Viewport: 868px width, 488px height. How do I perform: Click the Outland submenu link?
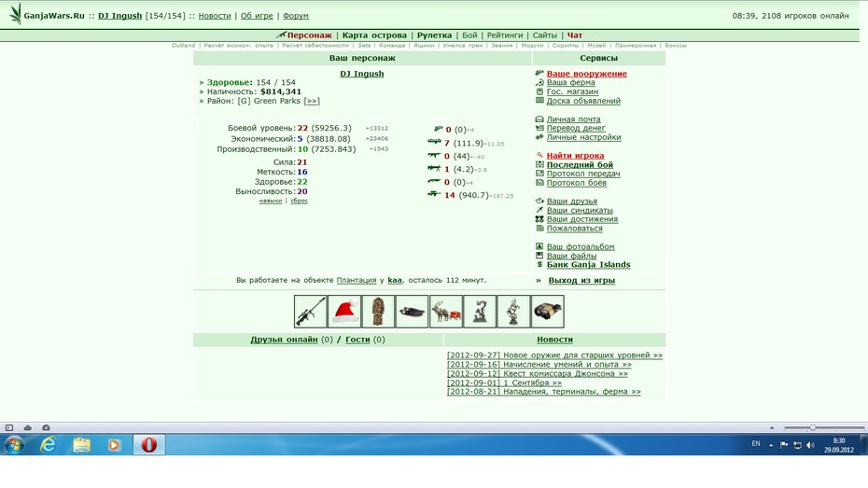183,46
